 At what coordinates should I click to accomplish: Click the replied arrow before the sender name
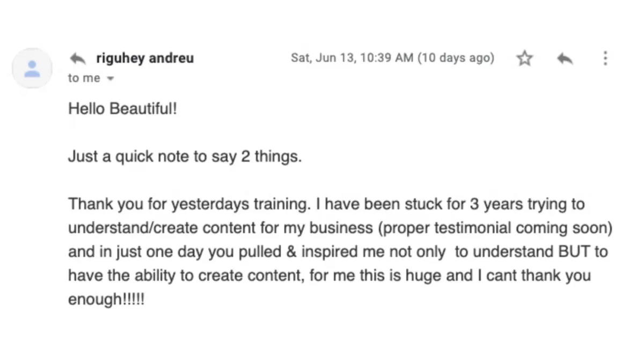(78, 58)
